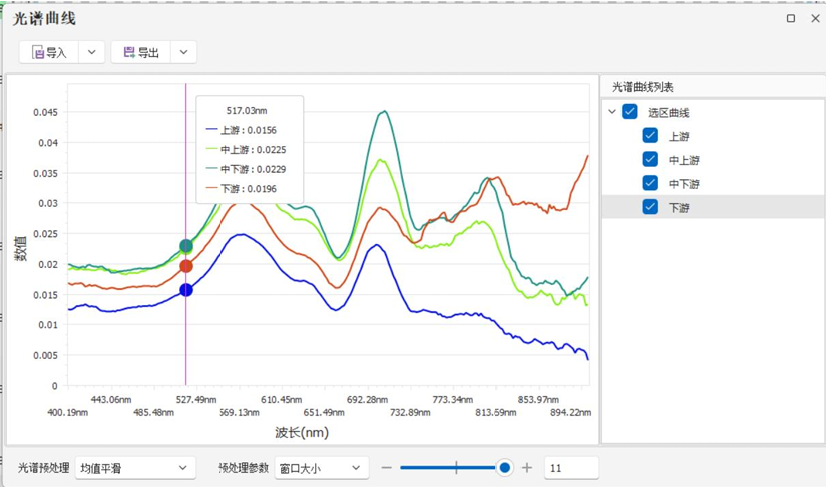Click the minus icon to decrease window size
This screenshot has height=487, width=826.
[387, 468]
